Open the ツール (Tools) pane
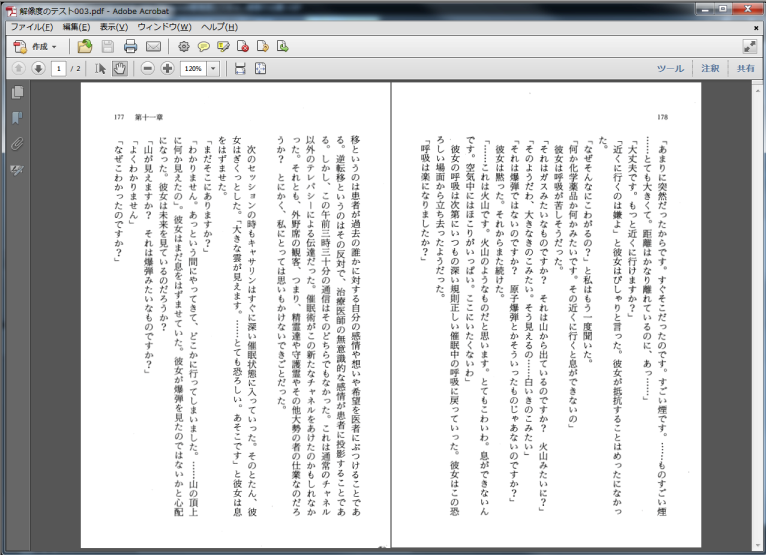The height and width of the screenshot is (555, 766). coord(670,68)
